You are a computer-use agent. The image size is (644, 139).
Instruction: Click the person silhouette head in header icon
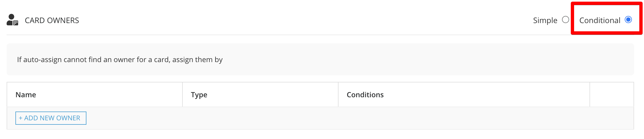[11, 17]
